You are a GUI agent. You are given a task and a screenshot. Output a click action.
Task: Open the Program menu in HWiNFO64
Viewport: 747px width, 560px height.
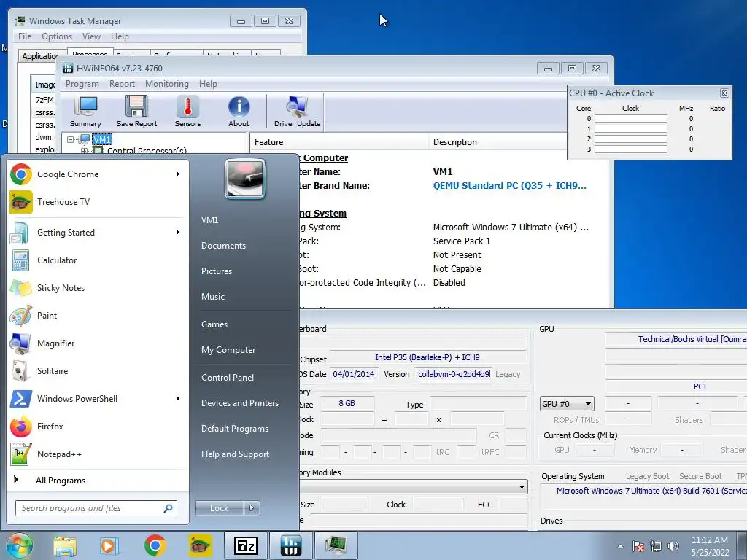[82, 84]
